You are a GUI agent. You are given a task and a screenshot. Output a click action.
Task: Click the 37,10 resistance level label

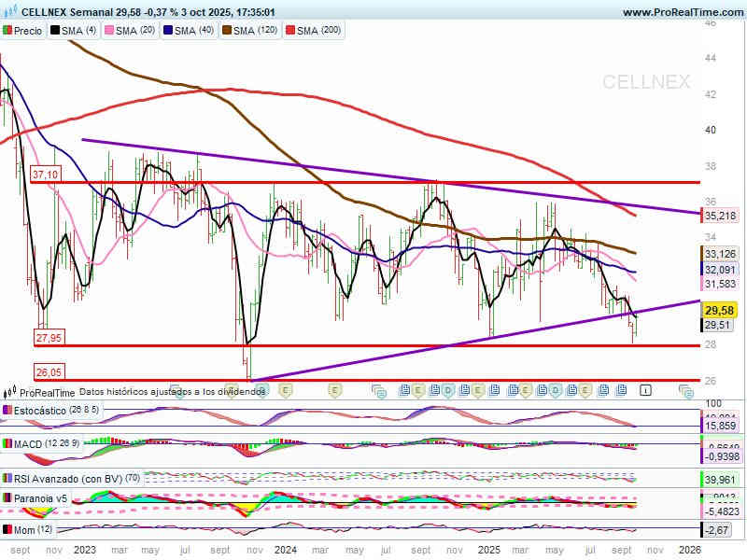pos(44,175)
